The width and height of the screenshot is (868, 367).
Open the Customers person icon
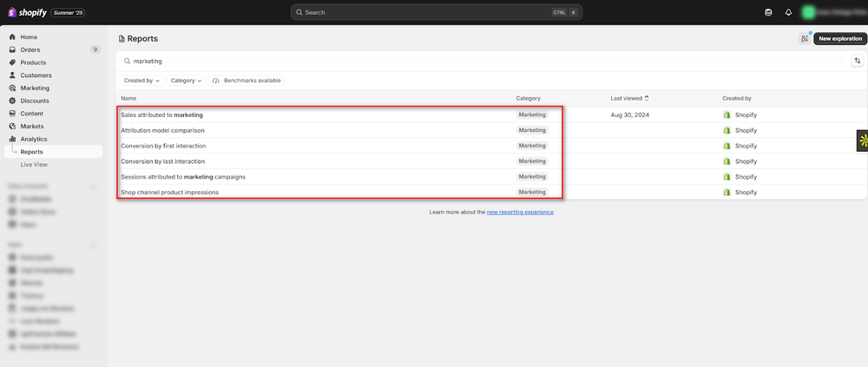(12, 75)
